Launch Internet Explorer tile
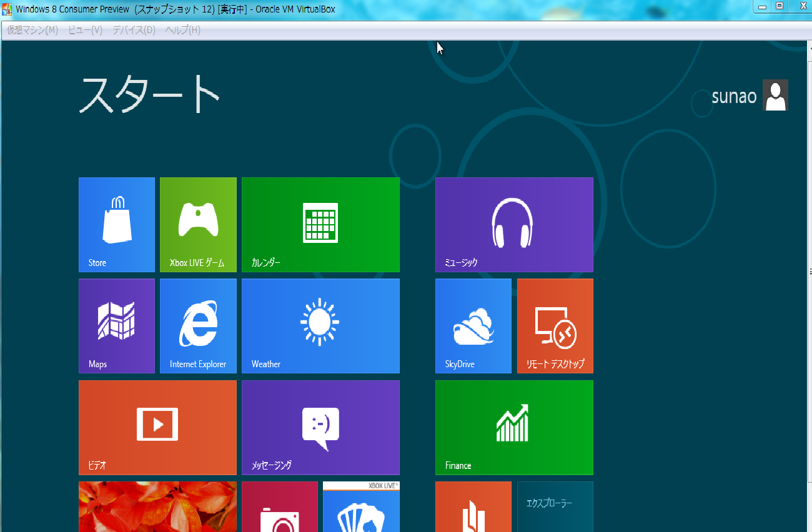 [198, 326]
